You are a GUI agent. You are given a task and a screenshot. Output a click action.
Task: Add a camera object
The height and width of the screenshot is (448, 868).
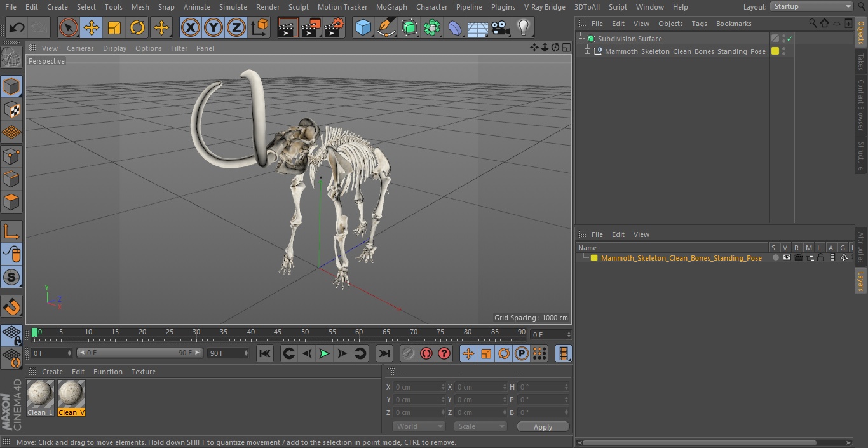[501, 27]
